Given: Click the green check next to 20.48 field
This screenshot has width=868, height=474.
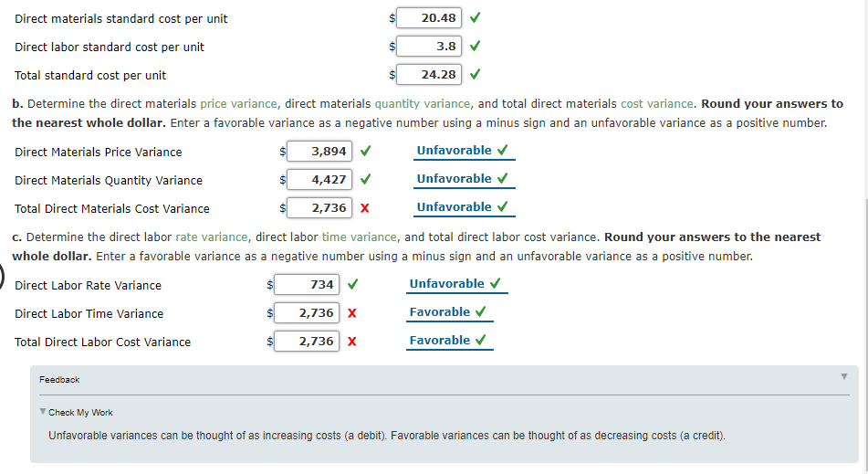Looking at the screenshot, I should (x=475, y=17).
